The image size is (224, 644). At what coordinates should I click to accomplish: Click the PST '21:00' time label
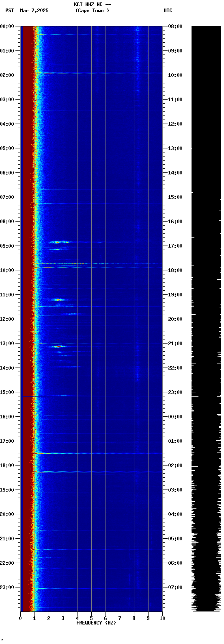tap(7, 539)
